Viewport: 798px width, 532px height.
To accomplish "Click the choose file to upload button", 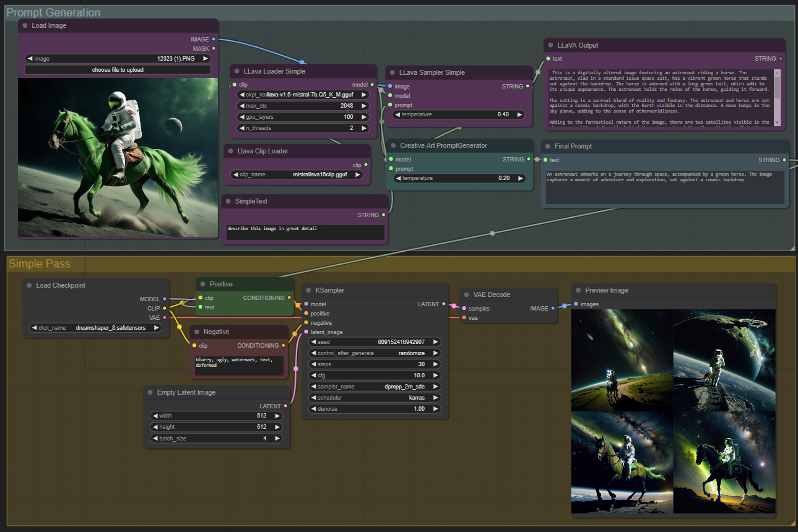I will point(117,69).
